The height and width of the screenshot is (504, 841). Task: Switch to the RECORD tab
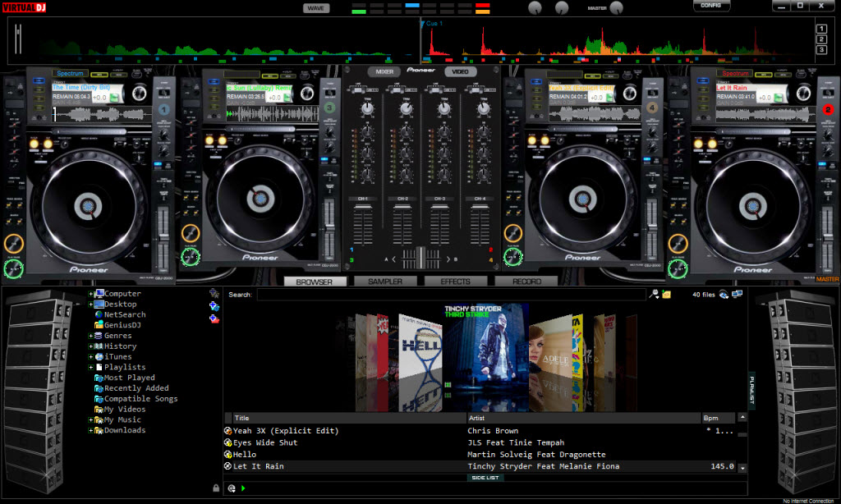click(x=526, y=282)
